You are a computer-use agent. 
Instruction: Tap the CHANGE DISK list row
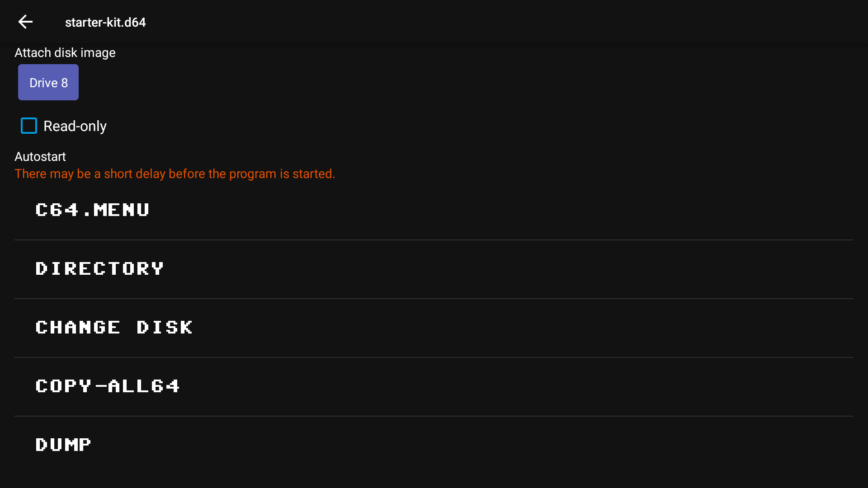[114, 328]
